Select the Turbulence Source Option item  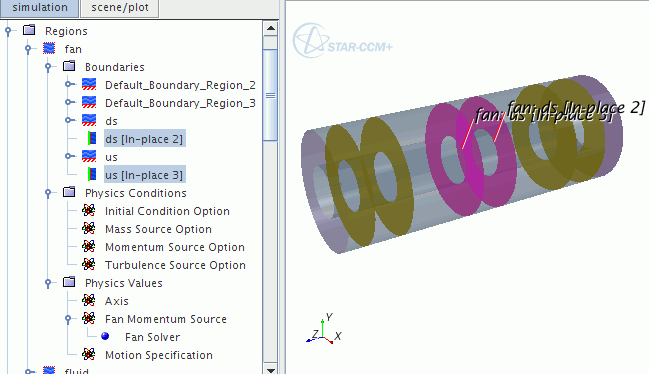click(175, 265)
